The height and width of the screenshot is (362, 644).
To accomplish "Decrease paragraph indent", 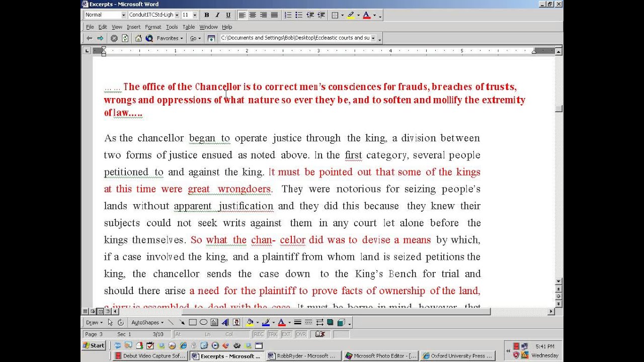I will pos(310,15).
